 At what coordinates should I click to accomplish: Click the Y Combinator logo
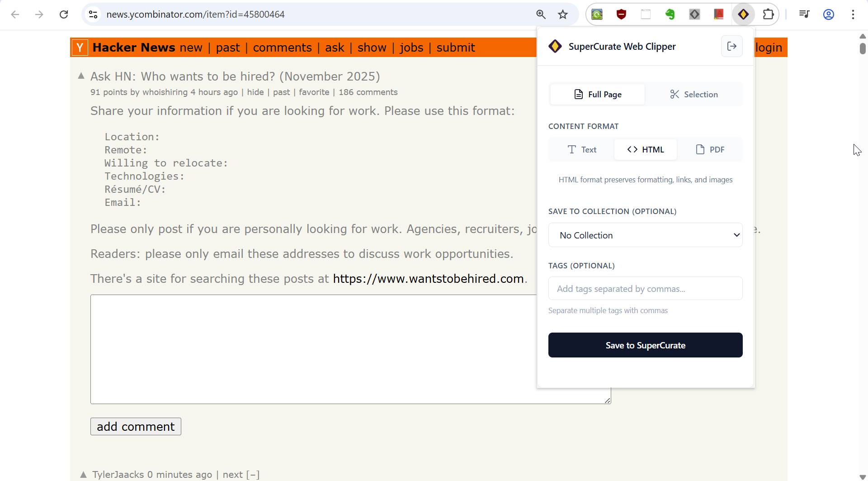click(x=80, y=48)
